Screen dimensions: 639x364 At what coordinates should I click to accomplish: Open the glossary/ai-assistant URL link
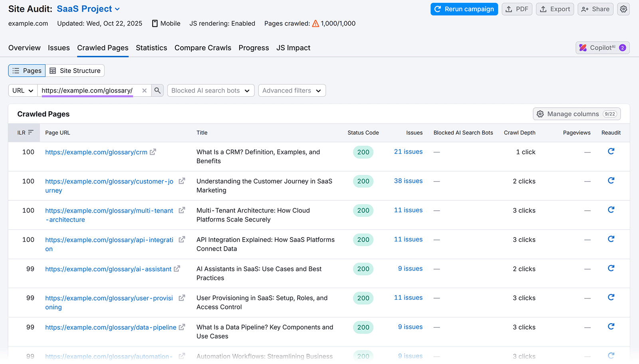pyautogui.click(x=108, y=269)
